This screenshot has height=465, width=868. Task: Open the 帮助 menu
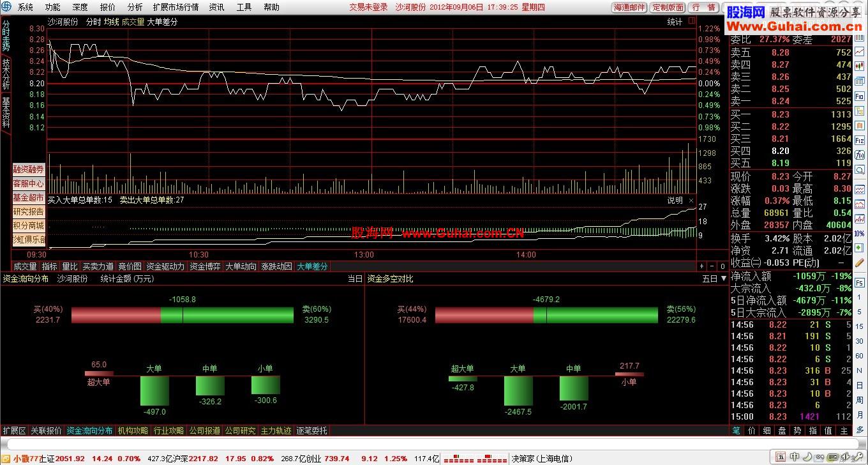point(271,7)
